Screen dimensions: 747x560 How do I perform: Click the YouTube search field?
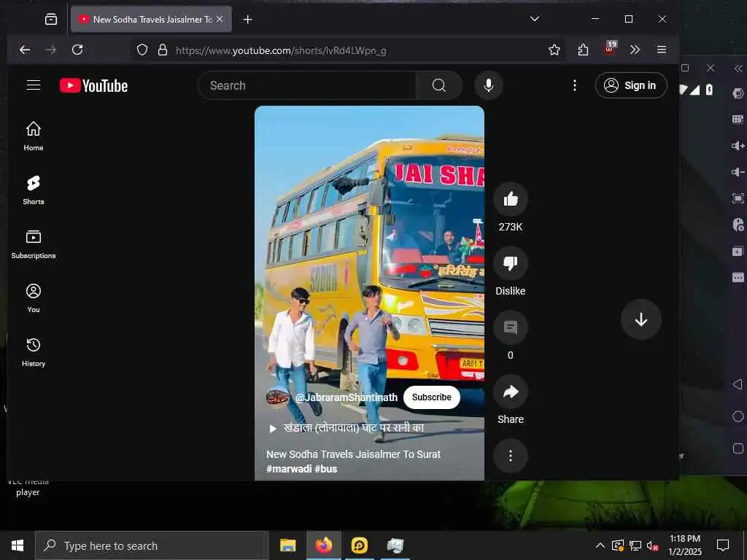pos(307,86)
